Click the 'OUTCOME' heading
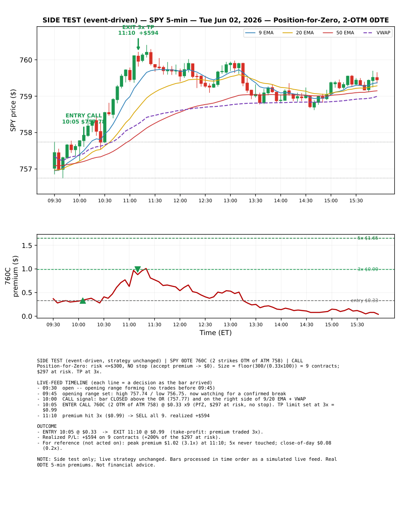This screenshot has width=411, height=532. [x=47, y=426]
